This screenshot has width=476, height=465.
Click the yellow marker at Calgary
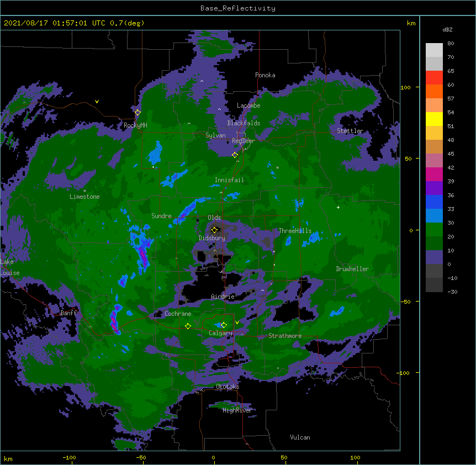(x=224, y=325)
